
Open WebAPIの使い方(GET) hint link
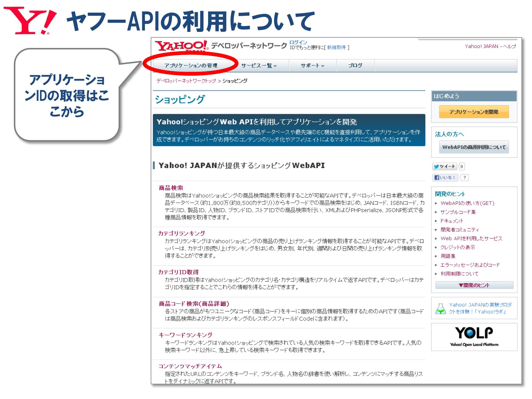[467, 203]
